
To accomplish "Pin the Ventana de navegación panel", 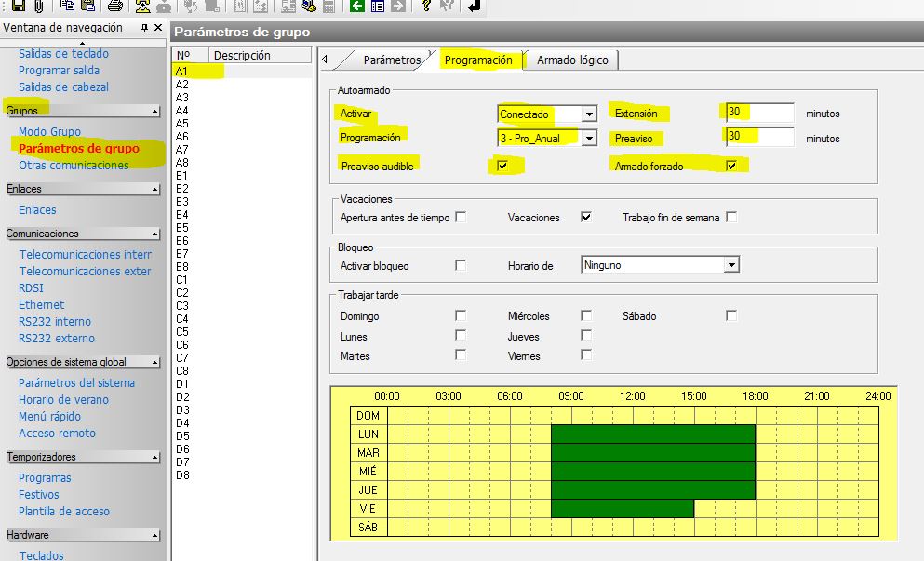I will [x=144, y=28].
